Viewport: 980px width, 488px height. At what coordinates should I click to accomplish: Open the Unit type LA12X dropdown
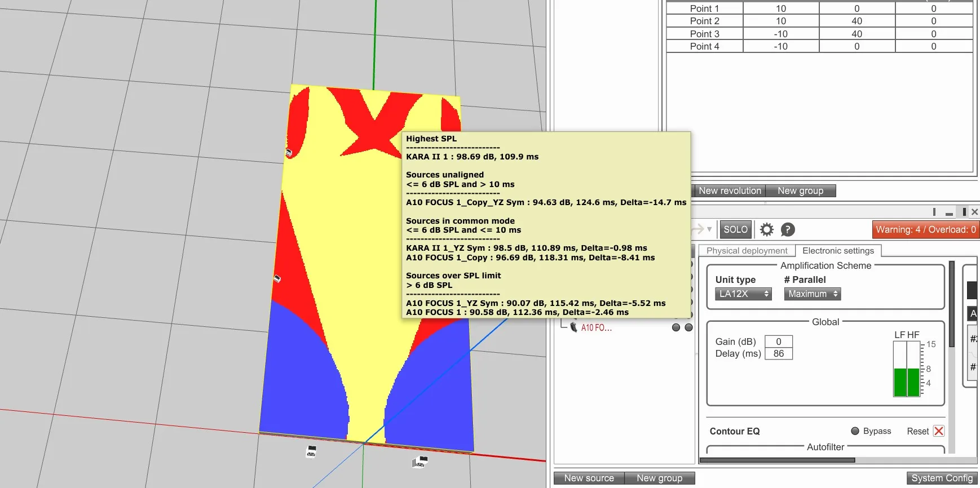(x=743, y=294)
